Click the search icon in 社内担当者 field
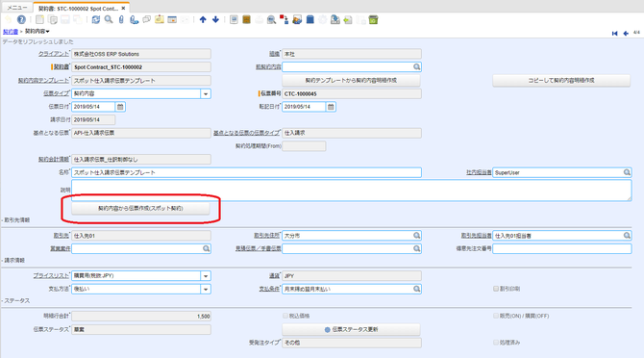The height and width of the screenshot is (358, 644). pos(627,172)
